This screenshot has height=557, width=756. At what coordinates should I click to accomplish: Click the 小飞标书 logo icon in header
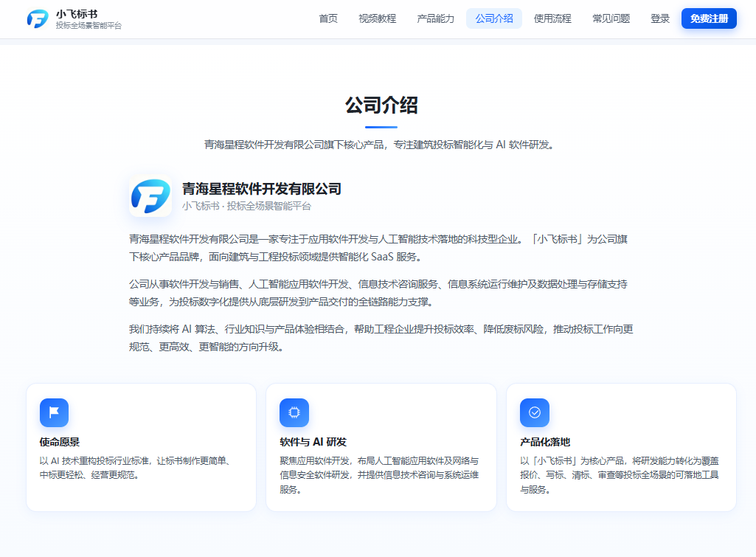click(38, 18)
